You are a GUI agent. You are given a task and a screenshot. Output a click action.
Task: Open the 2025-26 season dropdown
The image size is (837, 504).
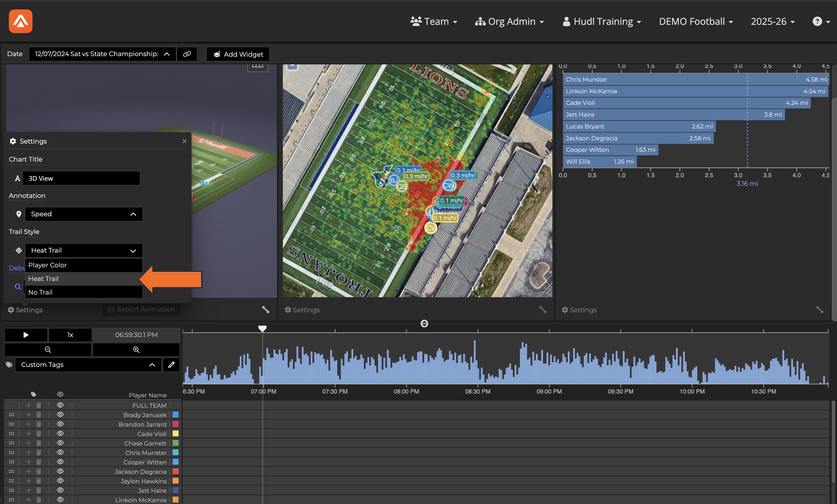pyautogui.click(x=773, y=21)
